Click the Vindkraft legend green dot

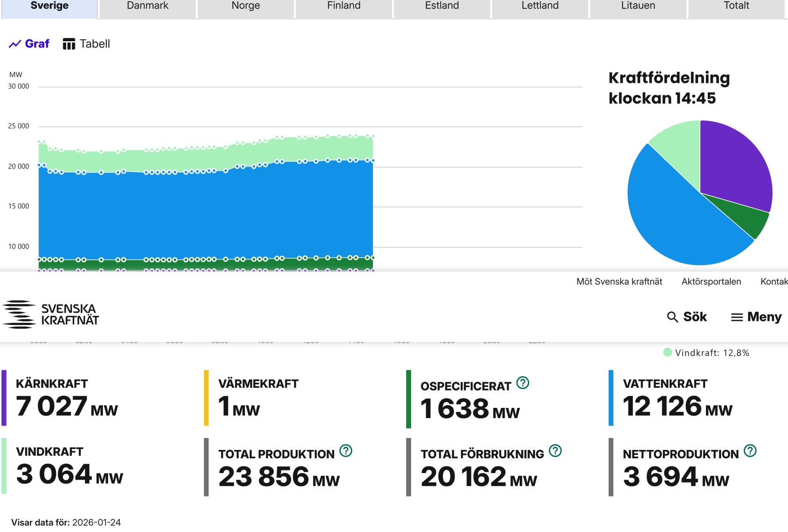click(667, 352)
